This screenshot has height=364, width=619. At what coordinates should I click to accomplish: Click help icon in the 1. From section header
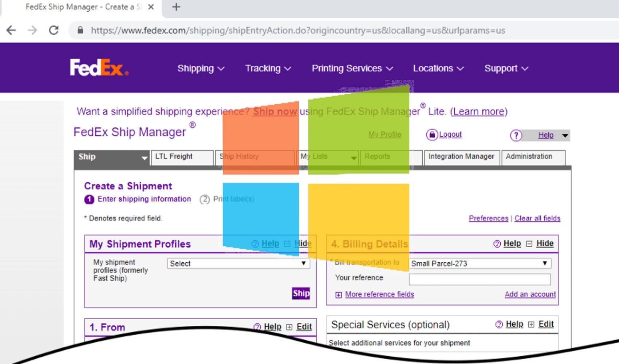pyautogui.click(x=257, y=327)
